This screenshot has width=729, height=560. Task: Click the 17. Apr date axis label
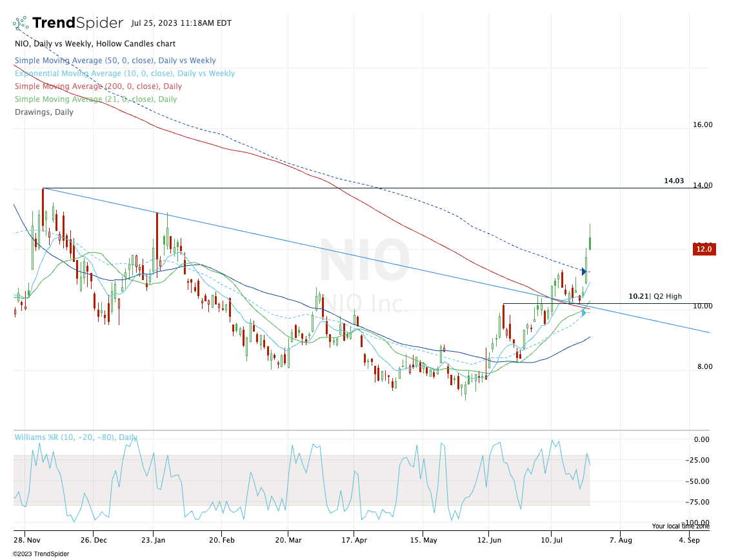click(354, 540)
